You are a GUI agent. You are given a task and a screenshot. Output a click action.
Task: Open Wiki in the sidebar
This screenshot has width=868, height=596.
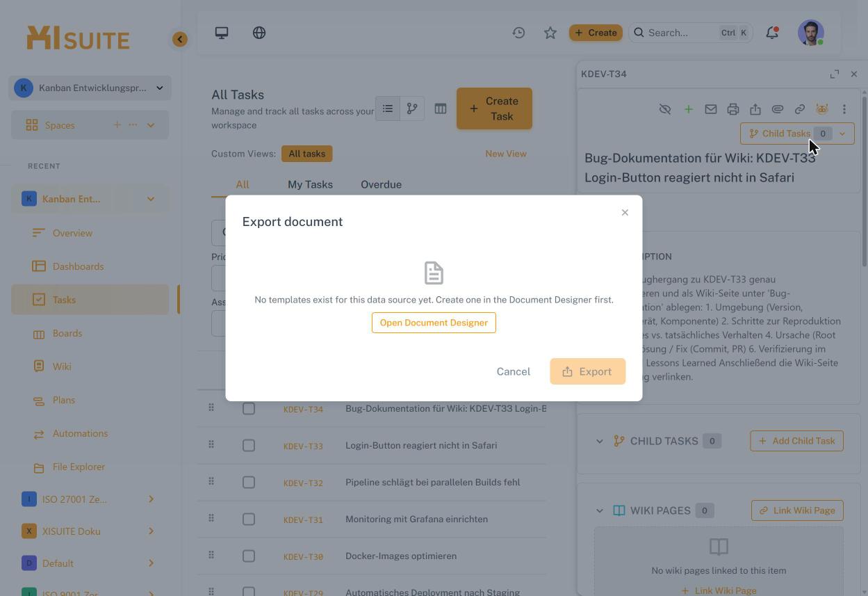click(62, 367)
